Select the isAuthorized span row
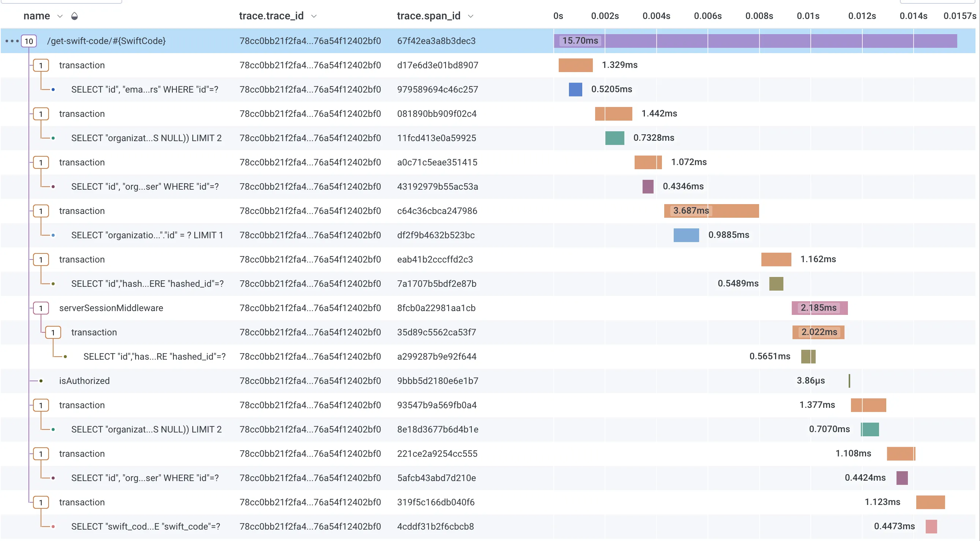980x541 pixels. pos(84,381)
